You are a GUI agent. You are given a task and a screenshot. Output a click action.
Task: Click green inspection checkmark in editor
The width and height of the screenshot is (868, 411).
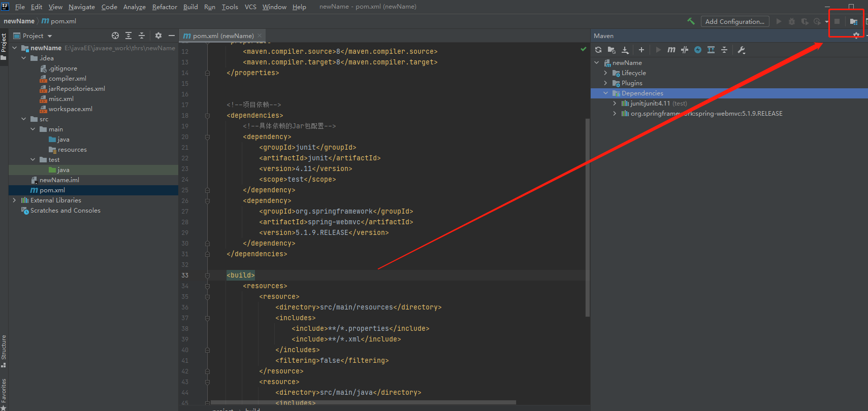pyautogui.click(x=584, y=49)
